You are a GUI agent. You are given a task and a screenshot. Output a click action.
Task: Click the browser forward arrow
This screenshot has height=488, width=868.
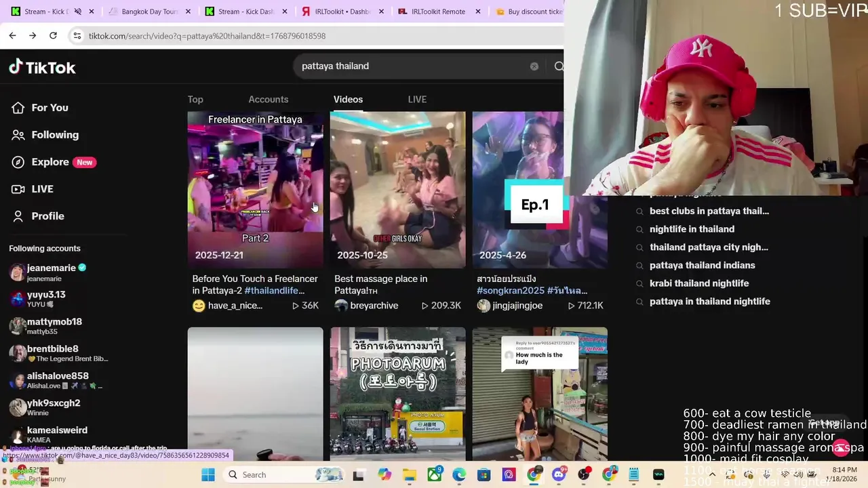click(x=33, y=35)
